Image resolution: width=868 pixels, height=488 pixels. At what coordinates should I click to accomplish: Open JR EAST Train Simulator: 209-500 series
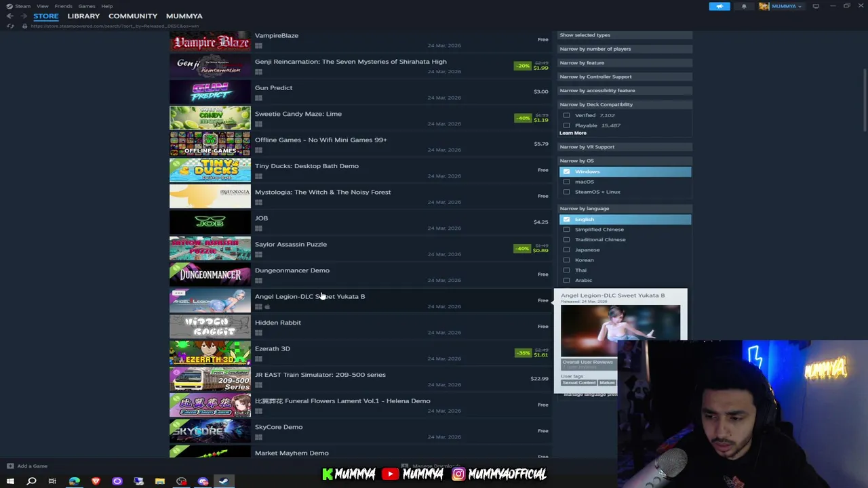tap(361, 379)
